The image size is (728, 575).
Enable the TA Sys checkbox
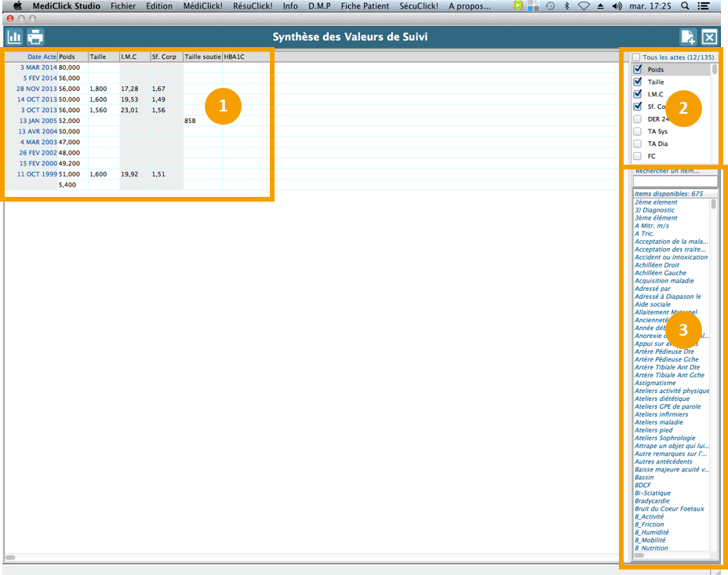point(637,132)
